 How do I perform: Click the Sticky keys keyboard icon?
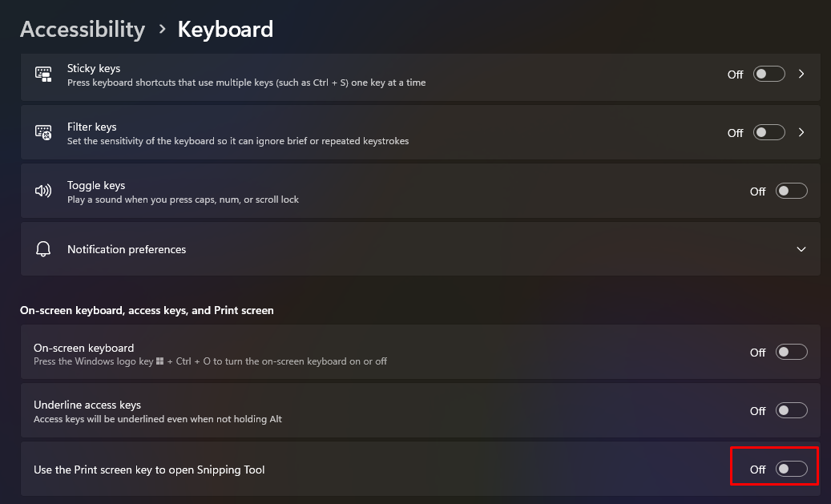pos(43,74)
